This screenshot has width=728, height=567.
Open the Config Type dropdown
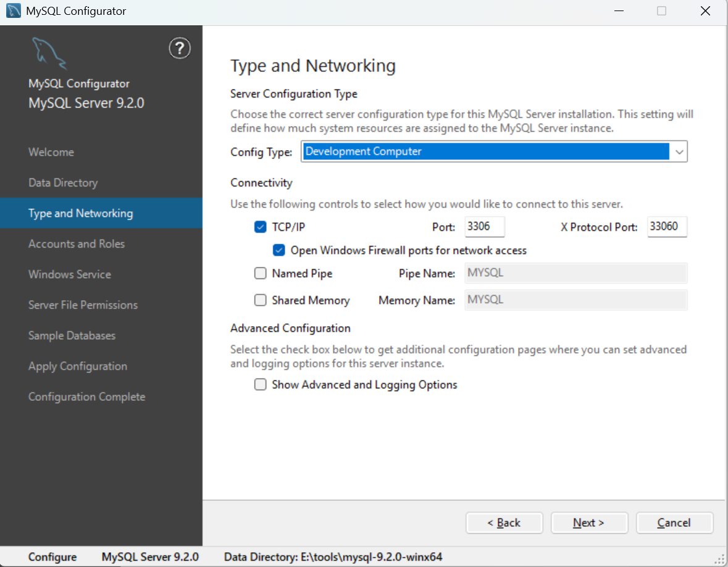[494, 151]
